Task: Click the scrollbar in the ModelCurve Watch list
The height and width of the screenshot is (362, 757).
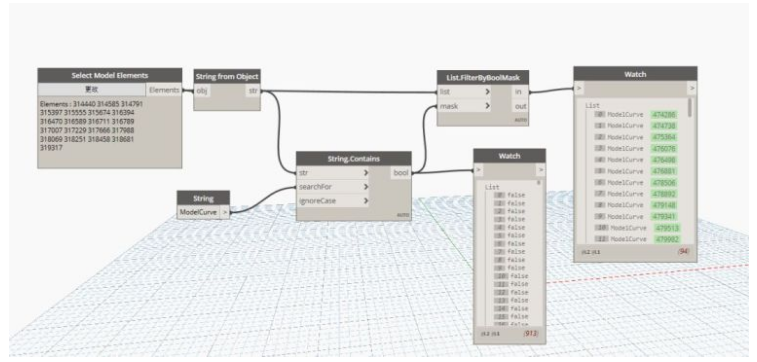Action: coord(690,108)
